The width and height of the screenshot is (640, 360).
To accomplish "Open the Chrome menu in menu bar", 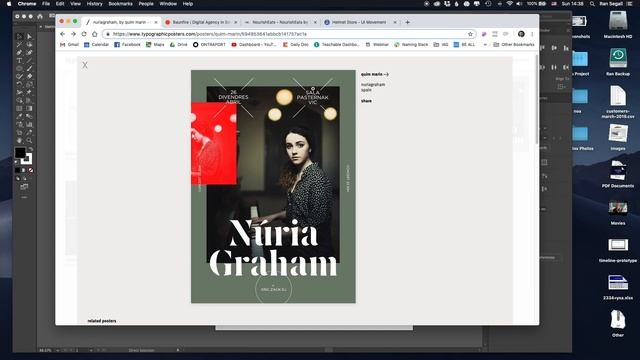I will point(27,4).
